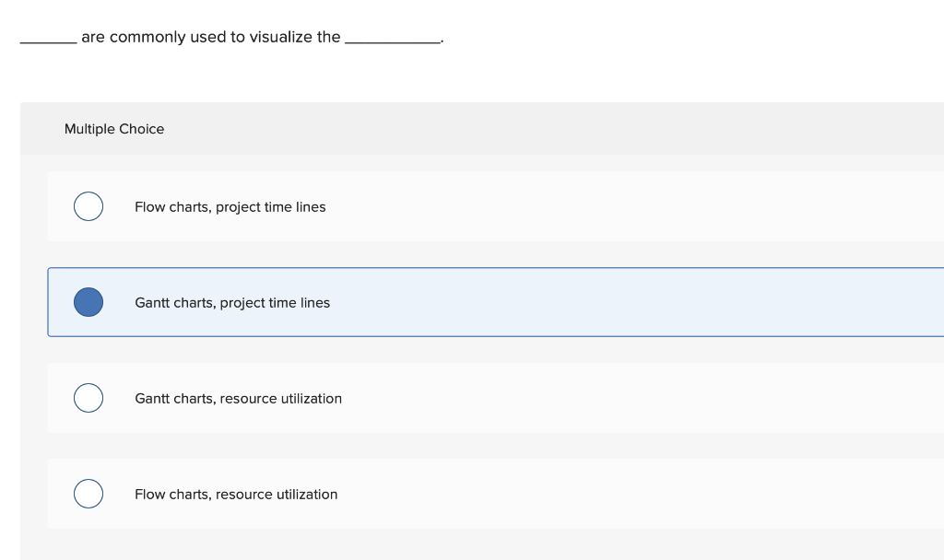Click the 'Flow charts, resource utilization' answer text
Image resolution: width=944 pixels, height=560 pixels.
click(x=236, y=495)
